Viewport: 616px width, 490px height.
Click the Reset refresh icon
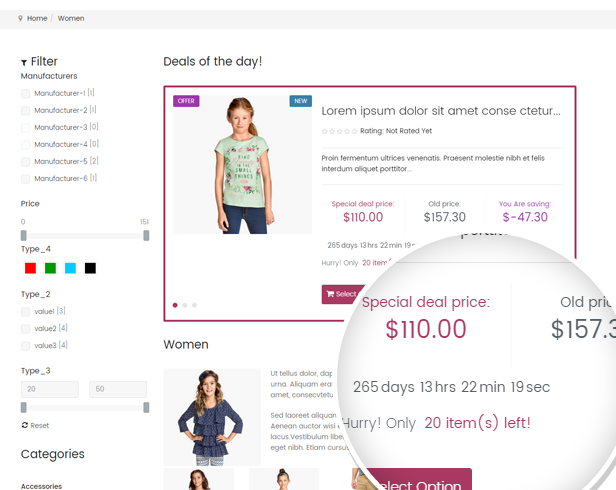(24, 425)
